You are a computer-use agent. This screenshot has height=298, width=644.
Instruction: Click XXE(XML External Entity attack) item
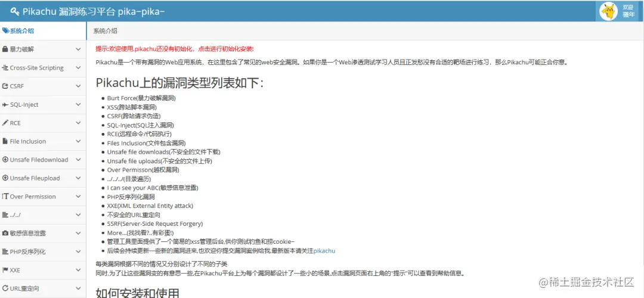pos(150,206)
